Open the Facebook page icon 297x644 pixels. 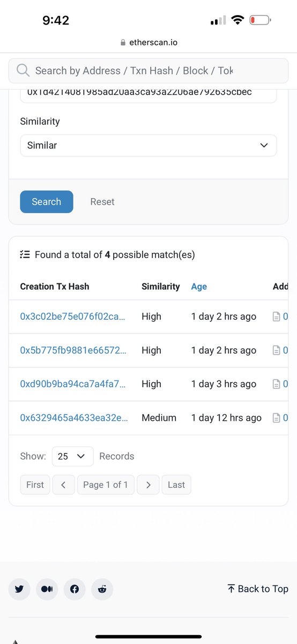[x=75, y=589]
